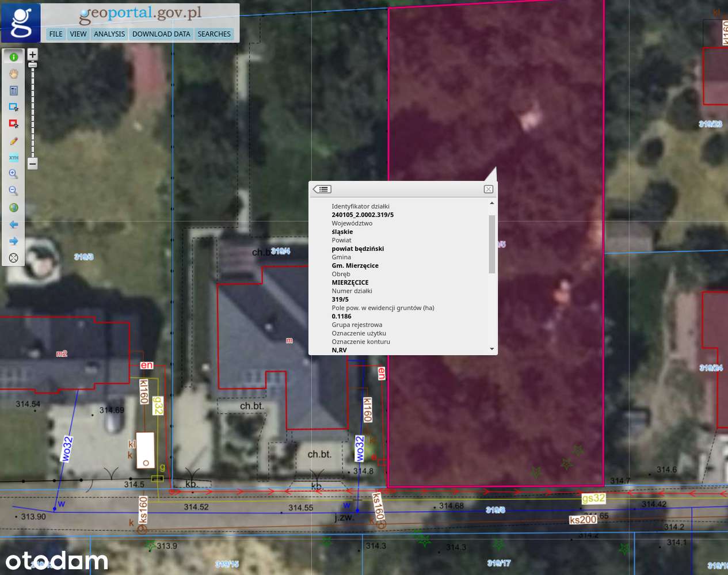Select the magnifier zoom in tool
The height and width of the screenshot is (575, 728).
pos(14,174)
